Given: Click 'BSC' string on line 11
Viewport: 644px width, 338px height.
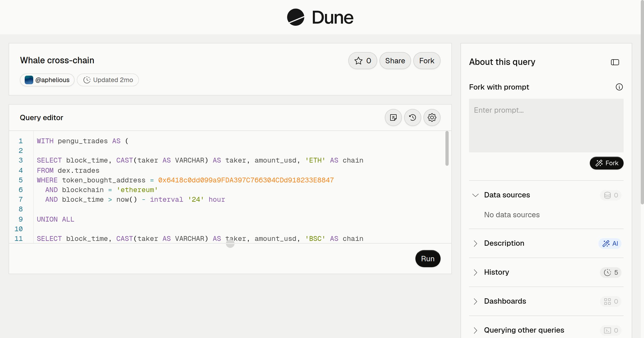Looking at the screenshot, I should pyautogui.click(x=315, y=238).
